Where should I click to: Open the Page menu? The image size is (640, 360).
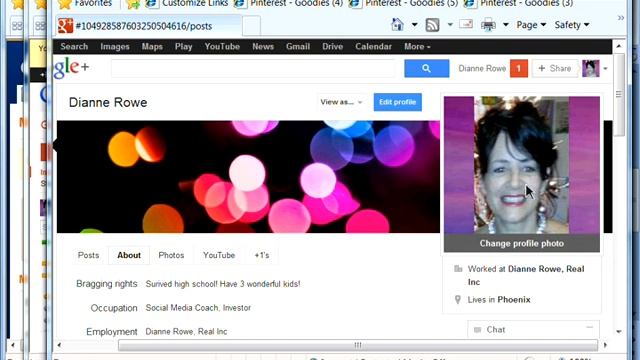531,25
